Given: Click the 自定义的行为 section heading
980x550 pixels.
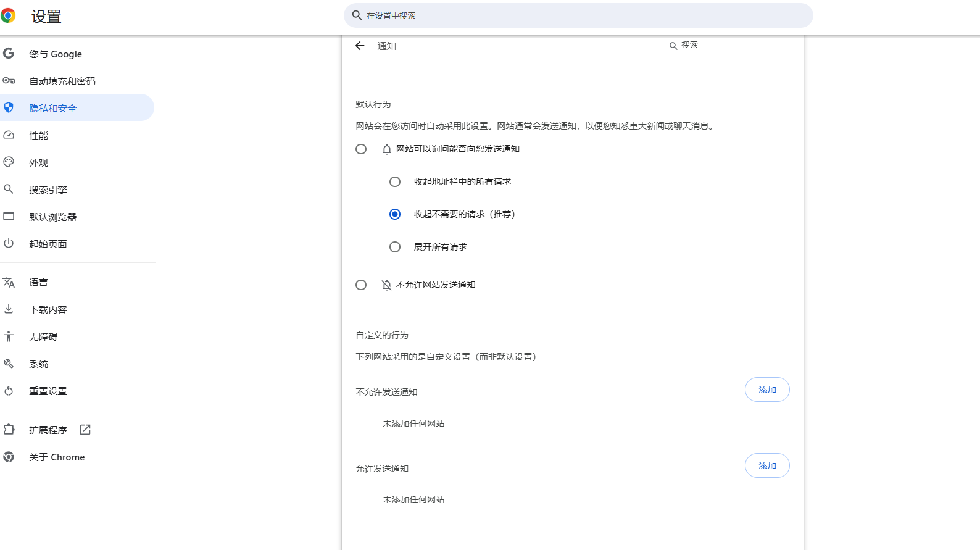Looking at the screenshot, I should click(x=382, y=335).
